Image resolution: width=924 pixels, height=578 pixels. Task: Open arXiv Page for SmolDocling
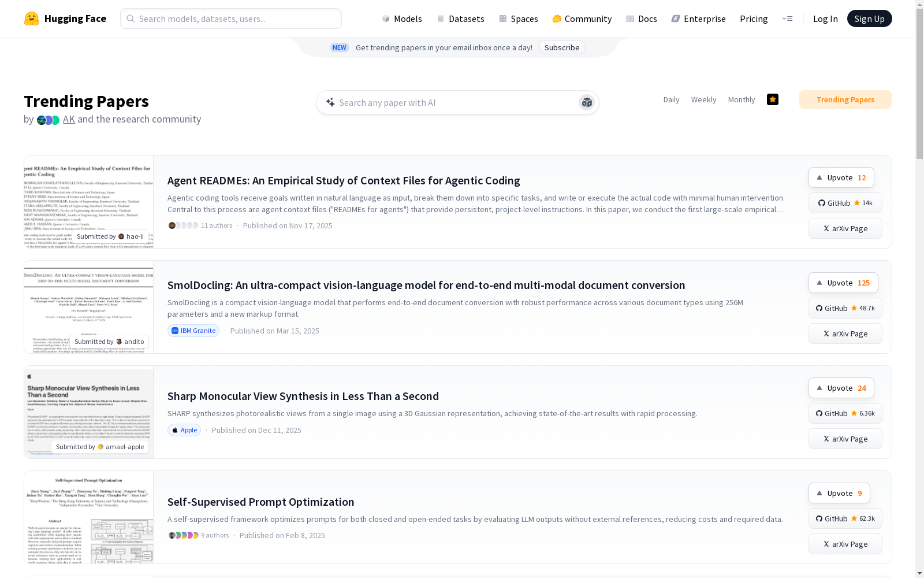coord(845,334)
